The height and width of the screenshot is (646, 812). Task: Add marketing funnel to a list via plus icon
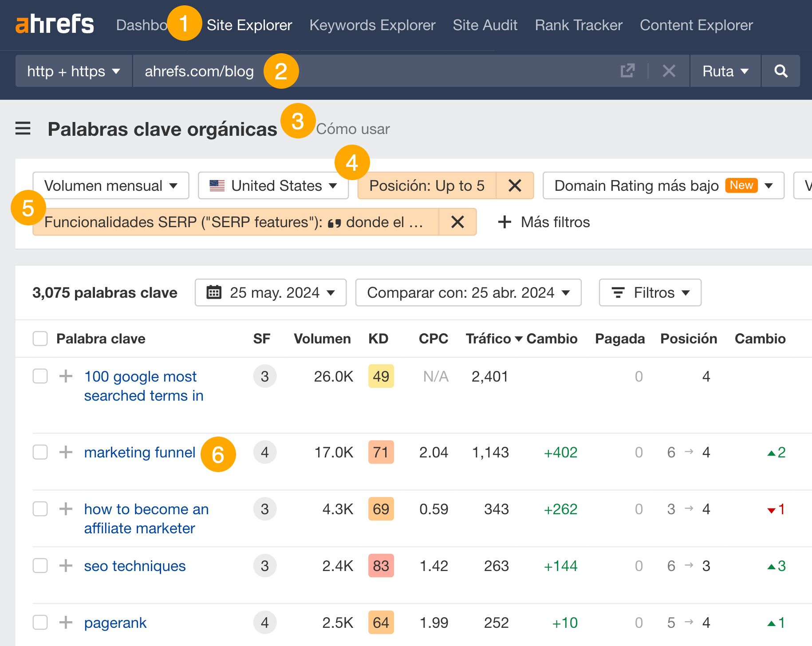[66, 452]
